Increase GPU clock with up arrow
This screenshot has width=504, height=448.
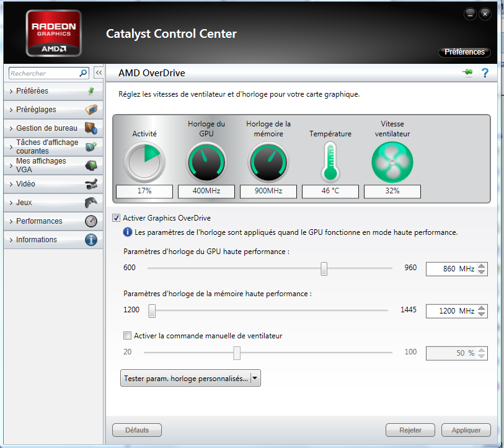[482, 266]
